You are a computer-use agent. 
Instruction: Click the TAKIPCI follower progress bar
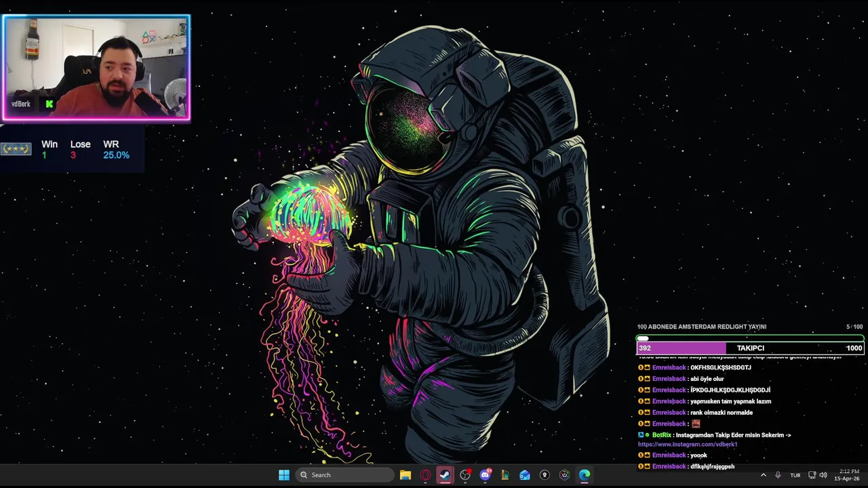tap(750, 348)
